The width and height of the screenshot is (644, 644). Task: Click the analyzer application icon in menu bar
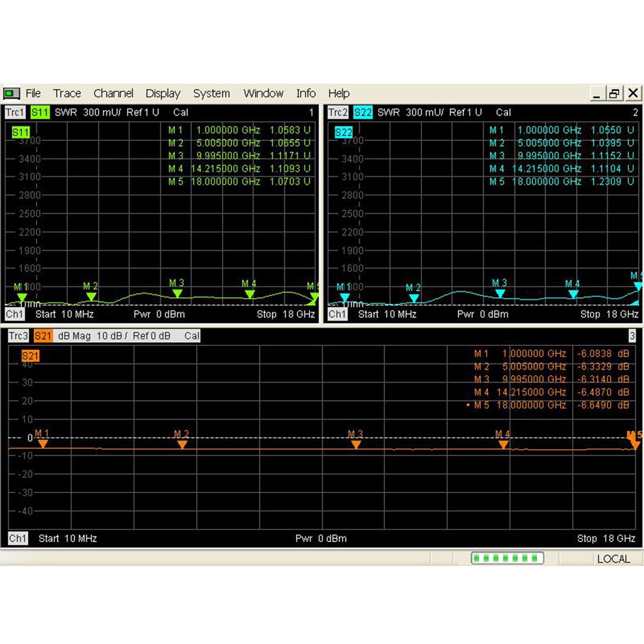(x=11, y=94)
